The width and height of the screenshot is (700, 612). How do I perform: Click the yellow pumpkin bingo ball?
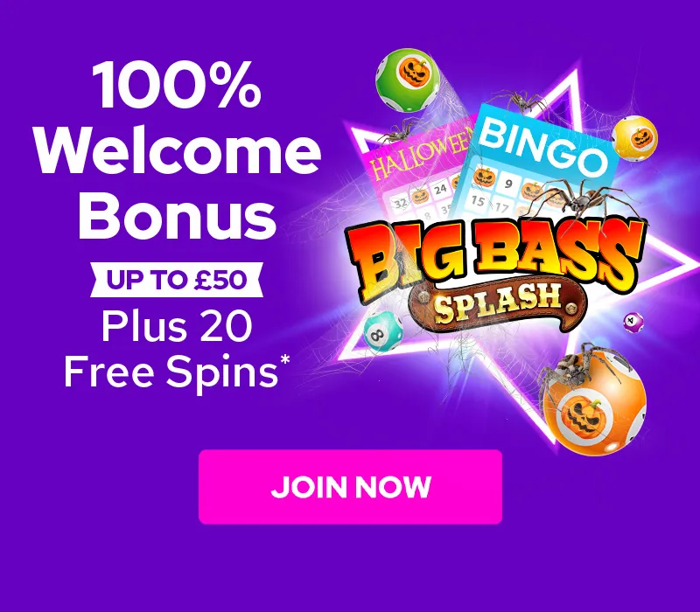(x=634, y=138)
